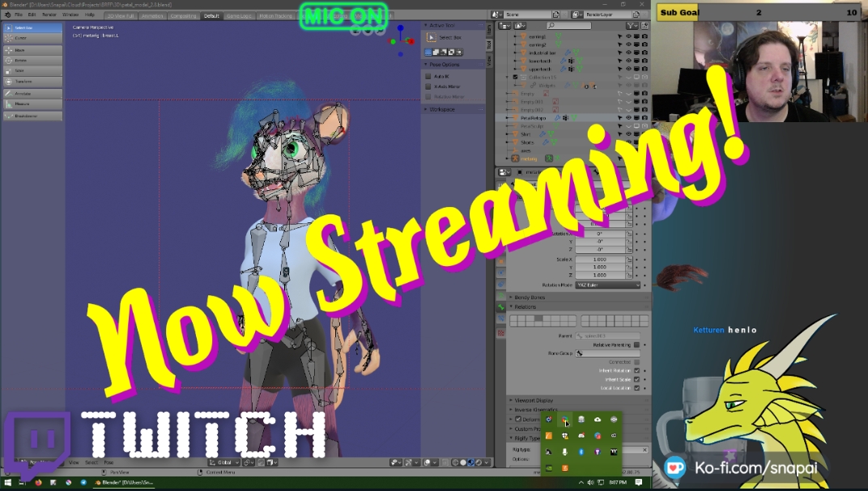Click the microphone icon in tray popup

(x=564, y=451)
